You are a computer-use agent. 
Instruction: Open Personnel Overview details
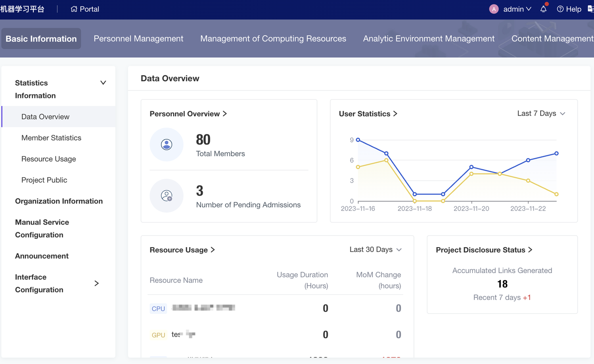pyautogui.click(x=188, y=114)
